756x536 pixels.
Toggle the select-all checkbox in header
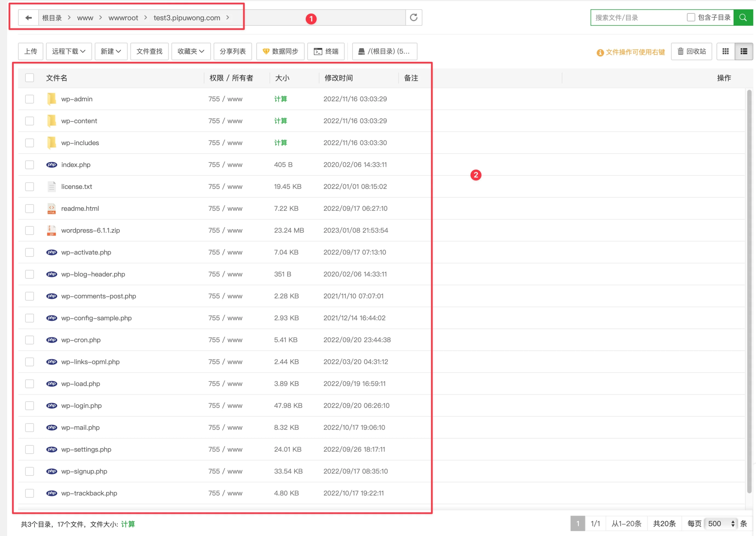click(30, 78)
